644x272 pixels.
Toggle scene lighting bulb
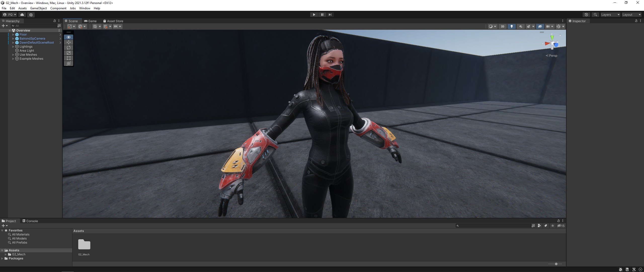pyautogui.click(x=511, y=26)
